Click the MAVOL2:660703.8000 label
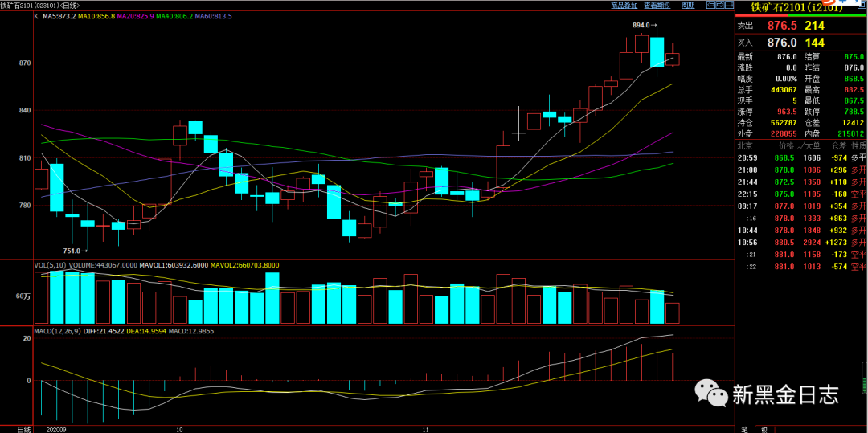 [243, 265]
